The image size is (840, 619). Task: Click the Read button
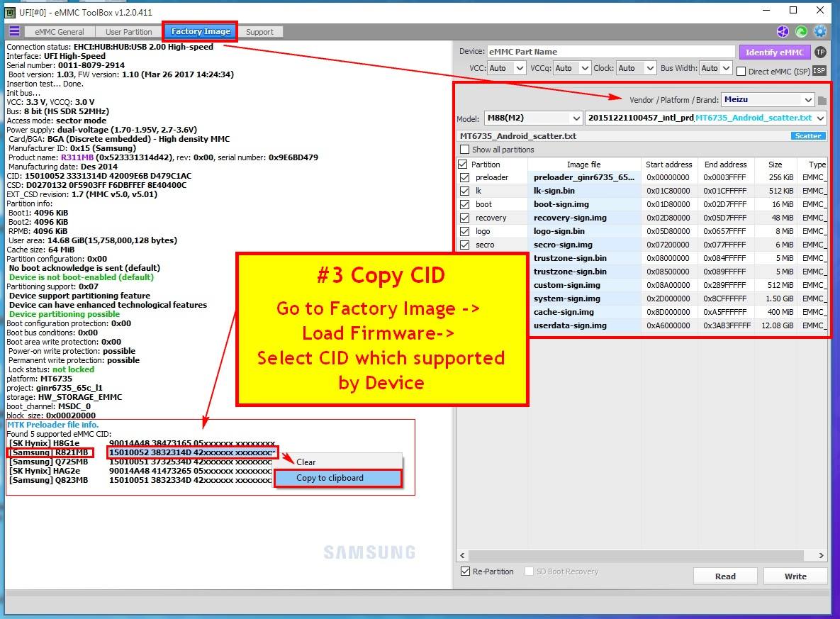(725, 576)
